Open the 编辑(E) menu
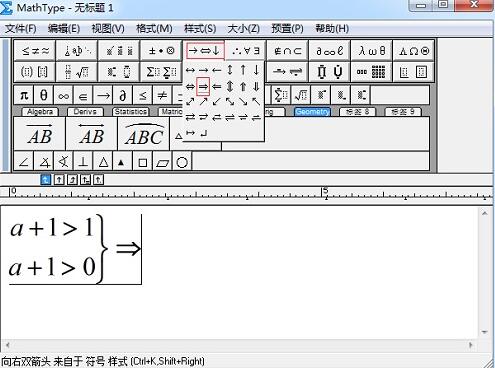The image size is (495, 368). (64, 29)
